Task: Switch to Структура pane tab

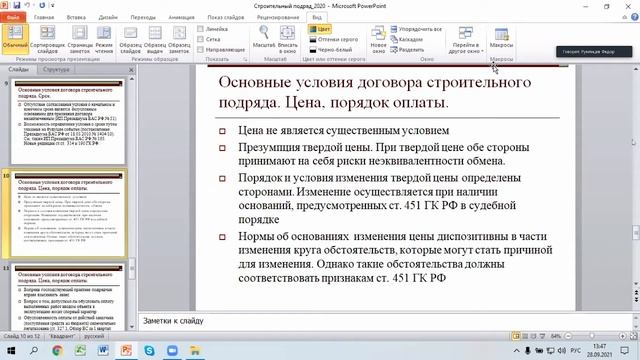Action: [x=56, y=69]
